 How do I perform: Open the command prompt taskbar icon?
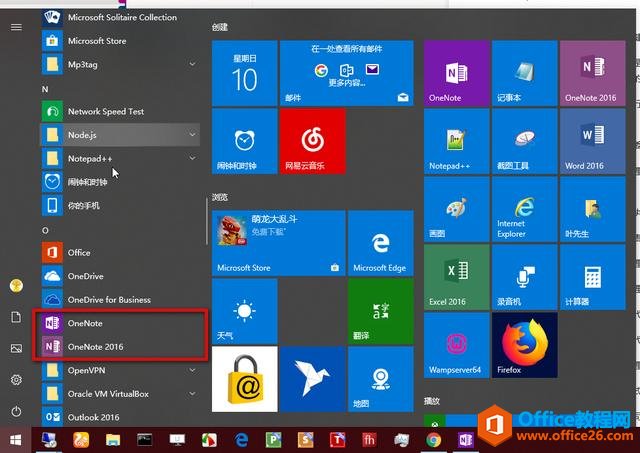(x=144, y=440)
